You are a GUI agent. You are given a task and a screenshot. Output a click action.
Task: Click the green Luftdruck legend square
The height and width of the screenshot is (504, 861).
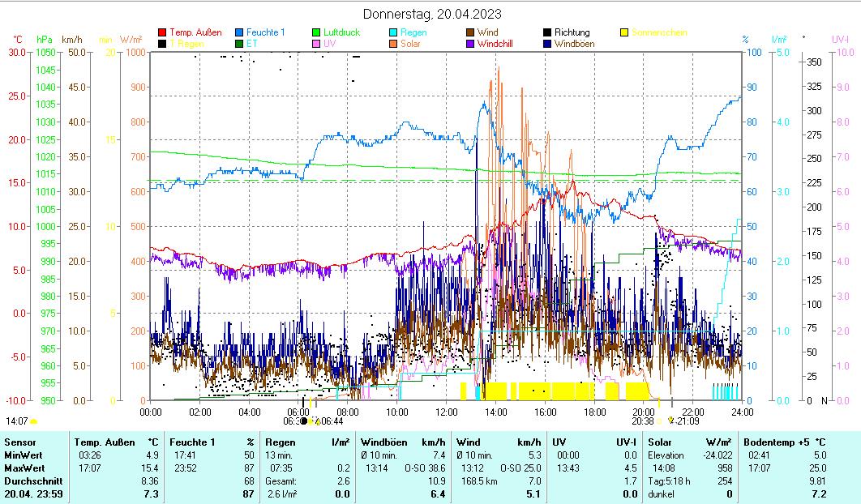[318, 33]
